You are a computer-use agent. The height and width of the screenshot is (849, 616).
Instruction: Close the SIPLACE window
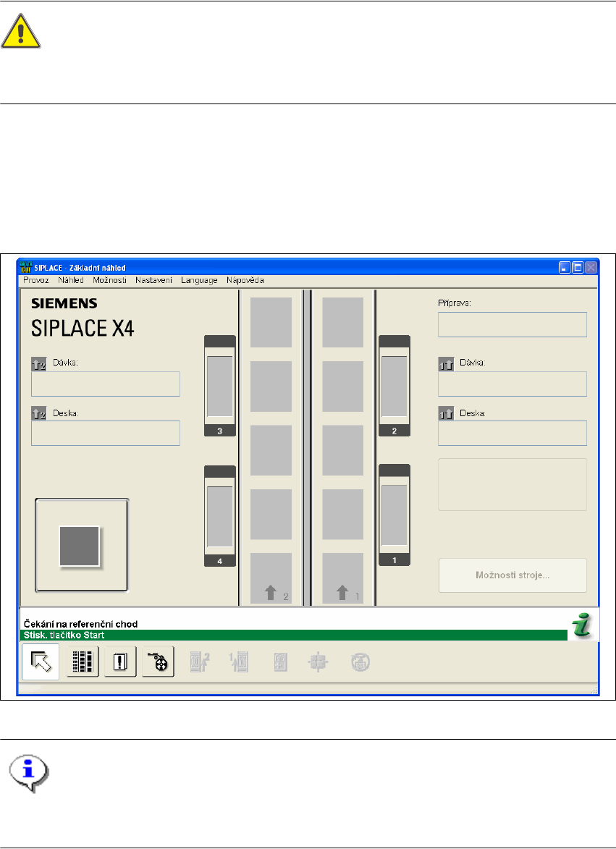click(x=591, y=268)
